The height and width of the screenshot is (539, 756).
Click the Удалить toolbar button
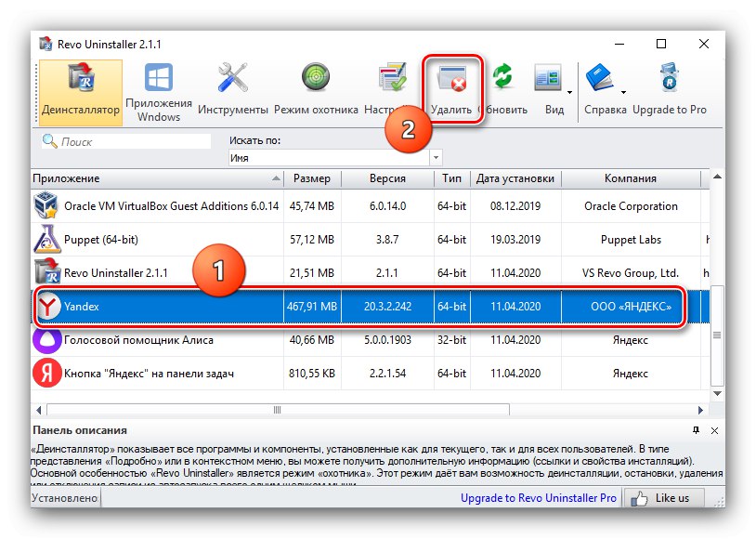451,90
